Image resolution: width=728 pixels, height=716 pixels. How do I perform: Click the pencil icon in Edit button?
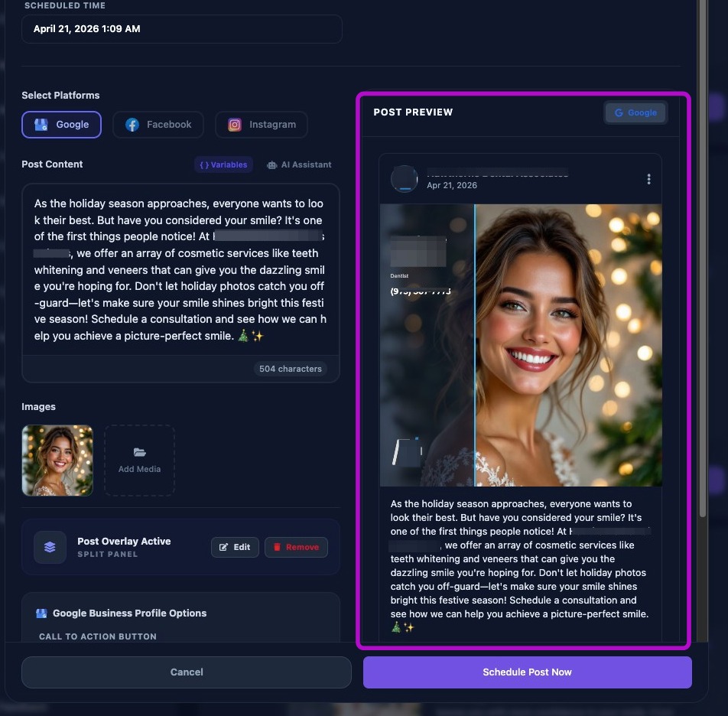[x=224, y=548]
